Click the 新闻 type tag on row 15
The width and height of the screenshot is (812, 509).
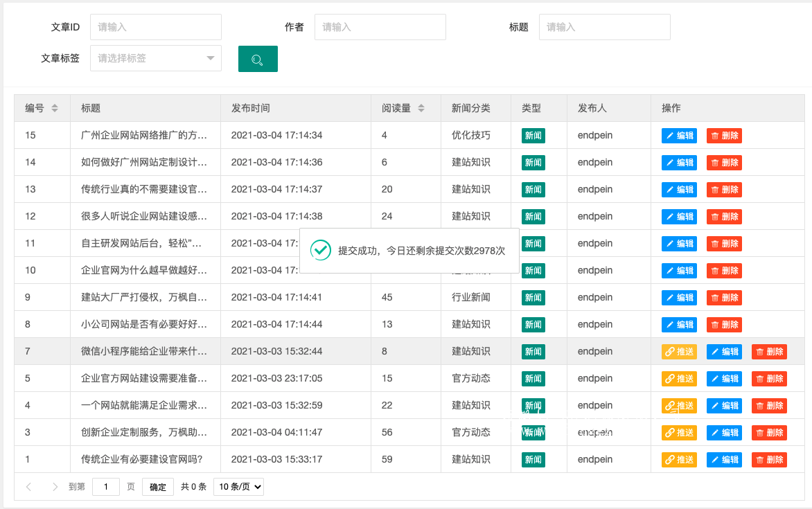click(533, 135)
